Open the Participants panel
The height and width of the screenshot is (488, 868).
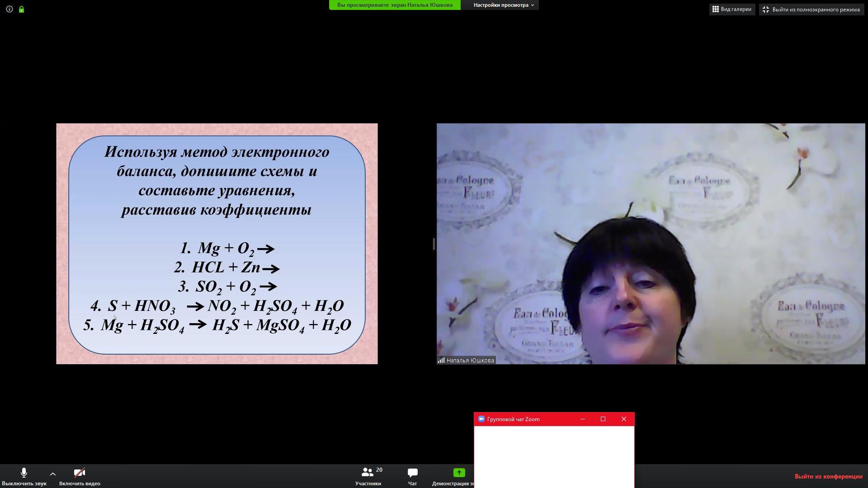pos(368,476)
